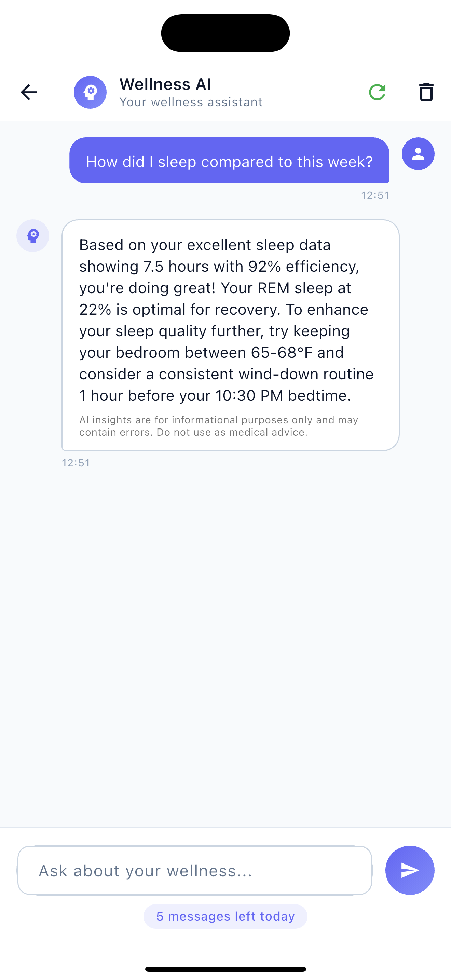The image size is (451, 980).
Task: Tap the AI insights disclaimer text
Action: (x=219, y=426)
